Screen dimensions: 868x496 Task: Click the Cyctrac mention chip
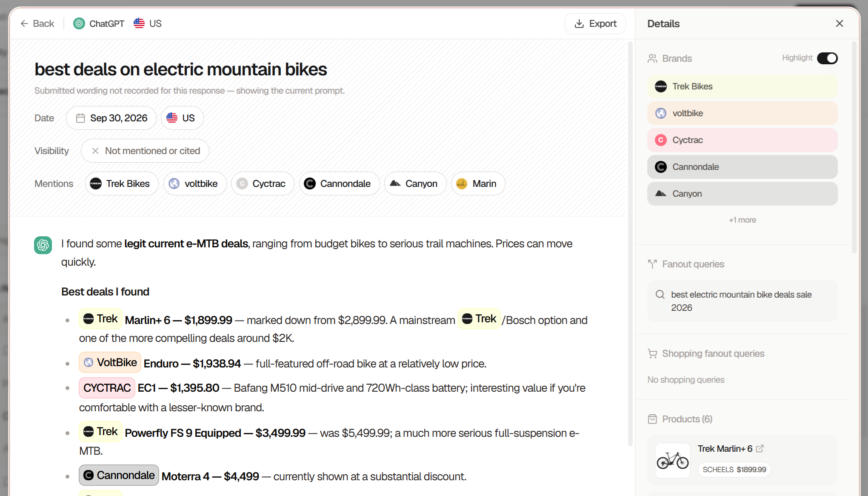click(x=263, y=183)
